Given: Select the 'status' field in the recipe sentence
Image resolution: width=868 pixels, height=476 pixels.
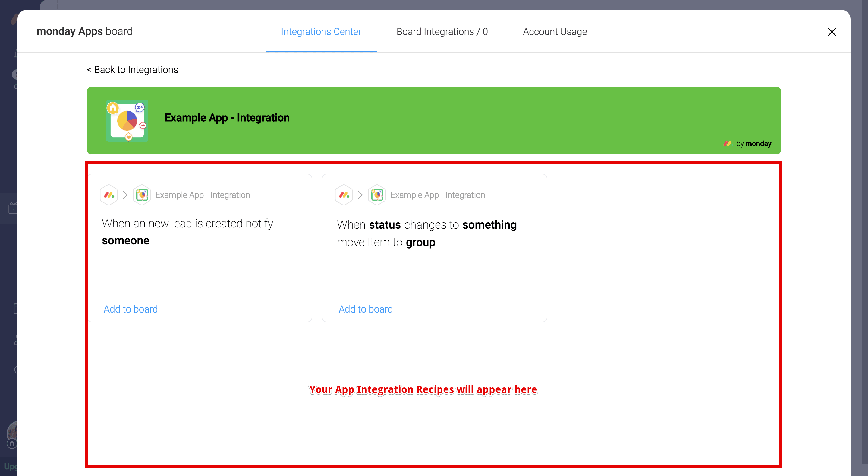Looking at the screenshot, I should point(385,224).
